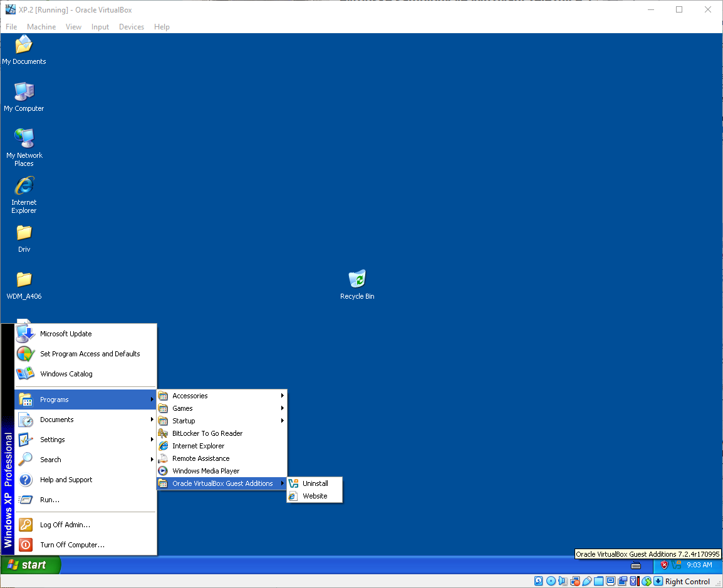The height and width of the screenshot is (588, 723).
Task: Click the VirtualBox display status icon
Action: tap(610, 581)
